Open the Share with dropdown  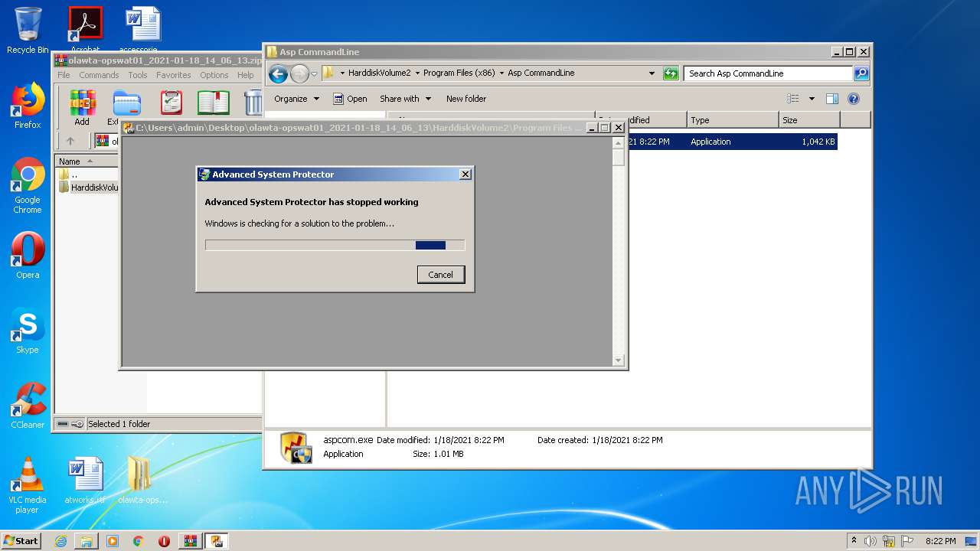[x=406, y=99]
